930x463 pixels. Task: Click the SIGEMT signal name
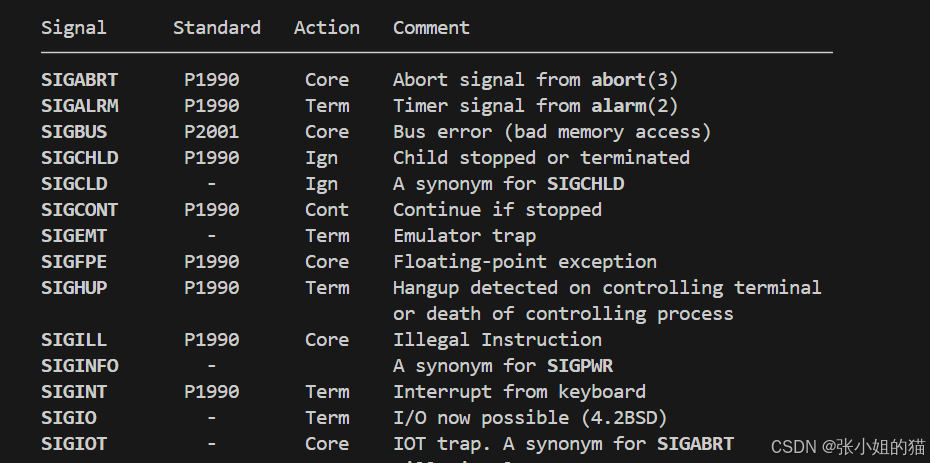coord(74,236)
